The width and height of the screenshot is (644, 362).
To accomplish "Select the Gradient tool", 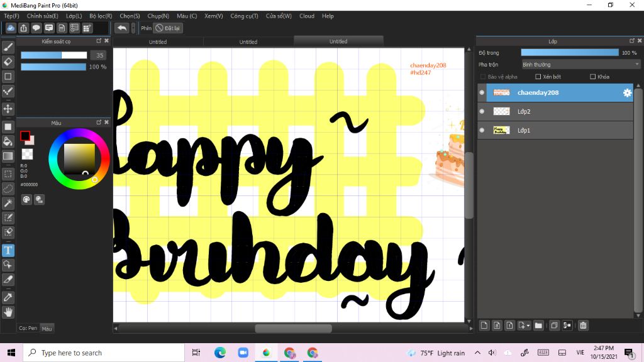I will click(8, 156).
